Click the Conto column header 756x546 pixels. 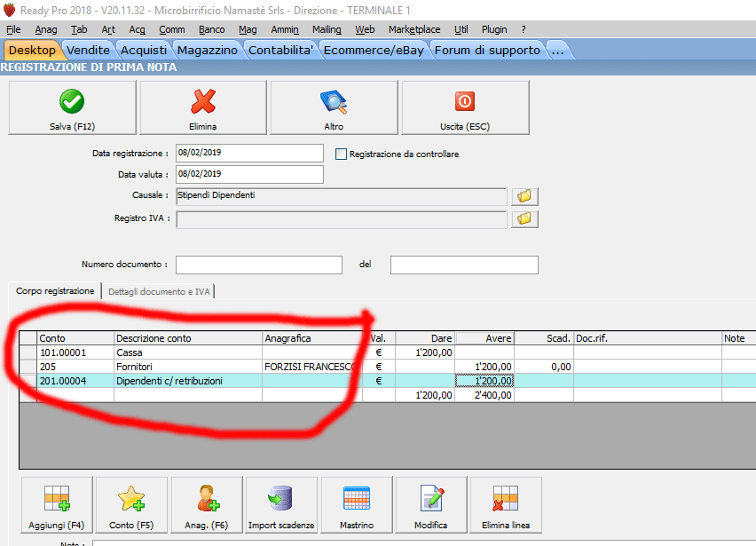(75, 338)
